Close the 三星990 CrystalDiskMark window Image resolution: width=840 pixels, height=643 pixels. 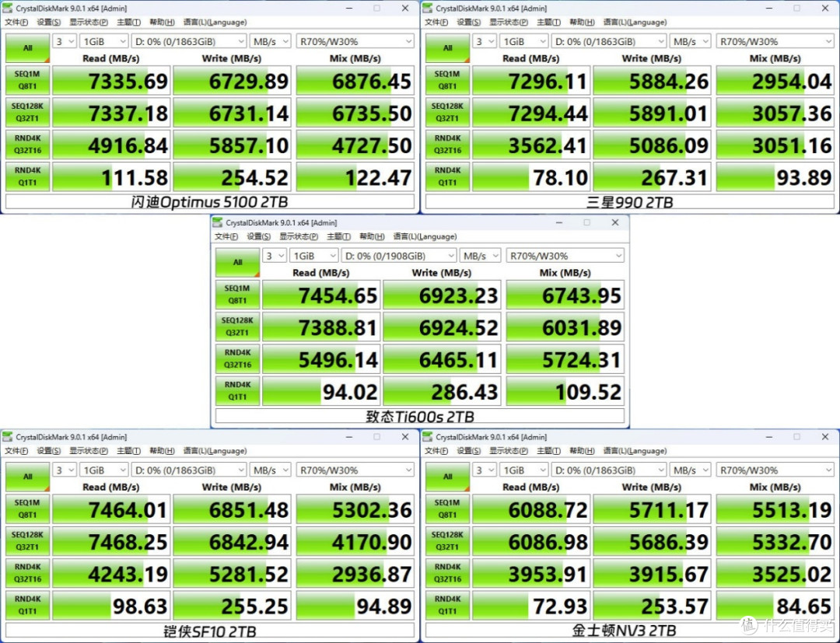(x=825, y=8)
